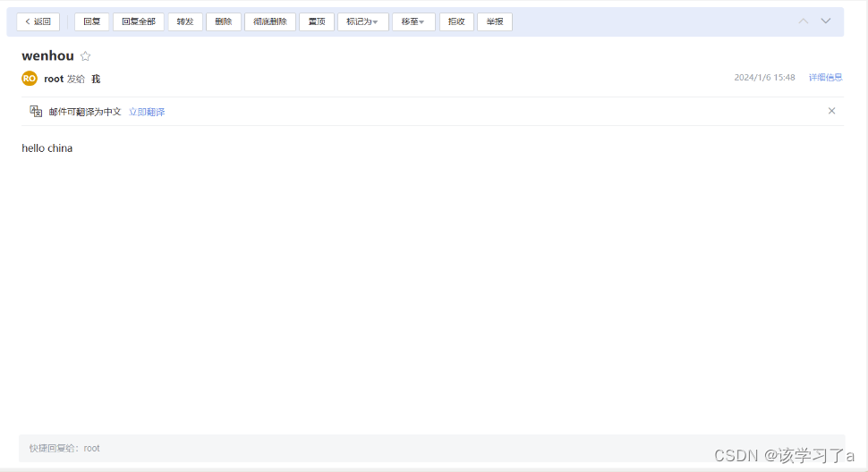This screenshot has height=472, width=868.
Task: Delete the email using 删除
Action: pos(224,21)
